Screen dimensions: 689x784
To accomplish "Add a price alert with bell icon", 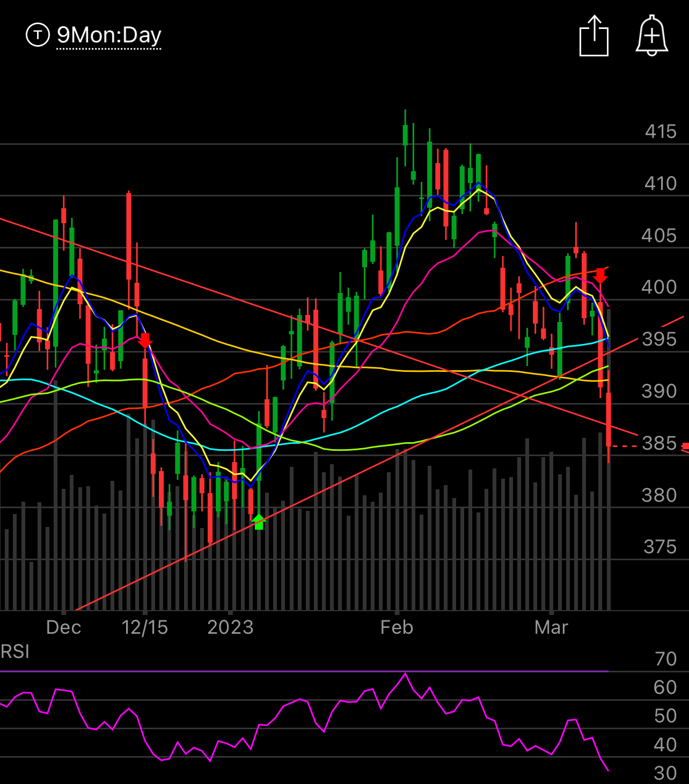I will click(652, 35).
